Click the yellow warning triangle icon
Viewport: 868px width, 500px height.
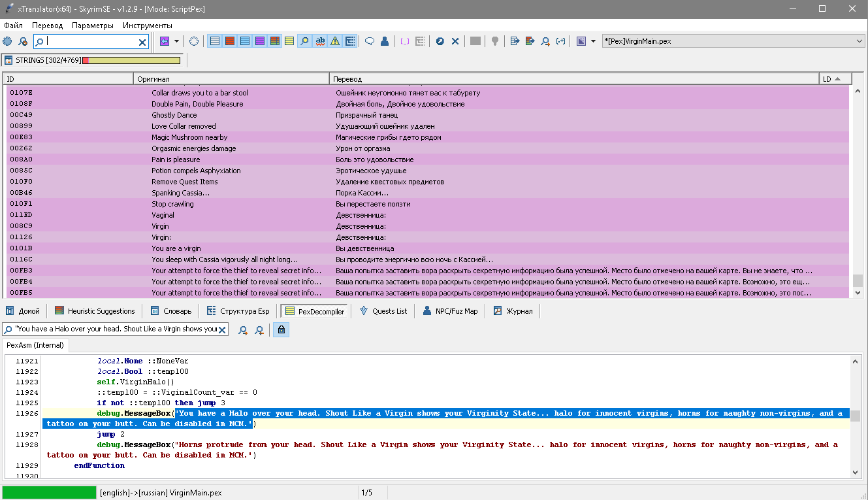click(x=335, y=41)
